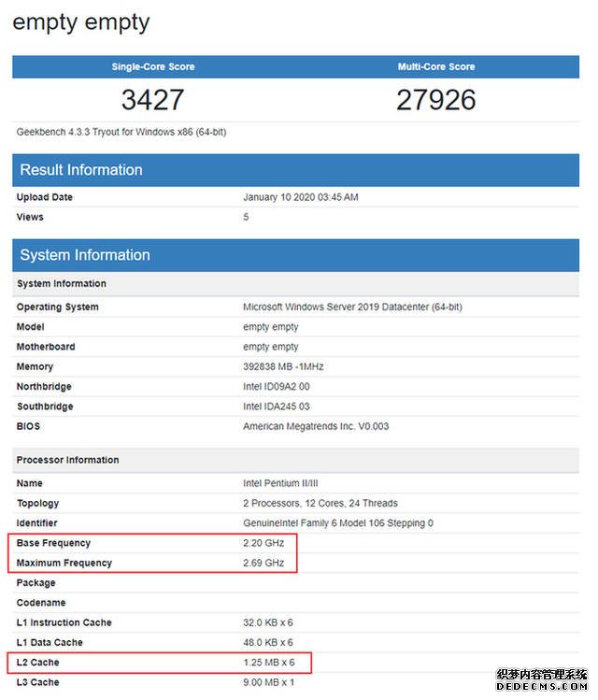Click the multi-core score value 27926
This screenshot has width=598, height=700.
click(x=436, y=100)
